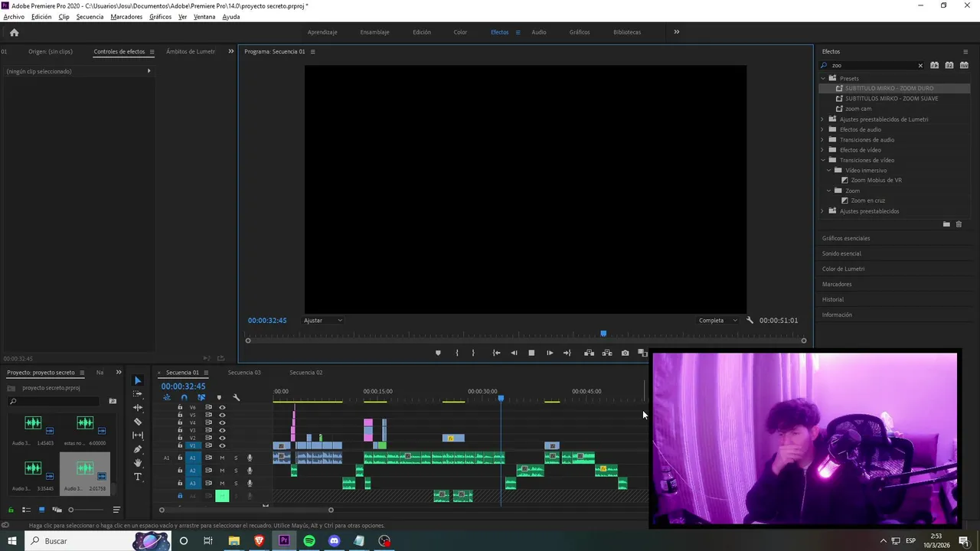Toggle visibility of track V3
980x551 pixels.
(222, 430)
